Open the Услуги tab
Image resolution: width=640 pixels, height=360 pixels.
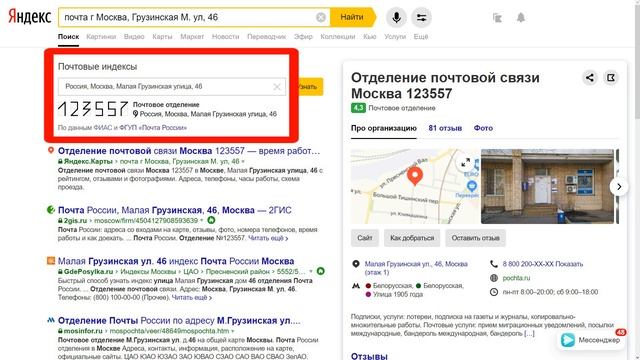(395, 36)
